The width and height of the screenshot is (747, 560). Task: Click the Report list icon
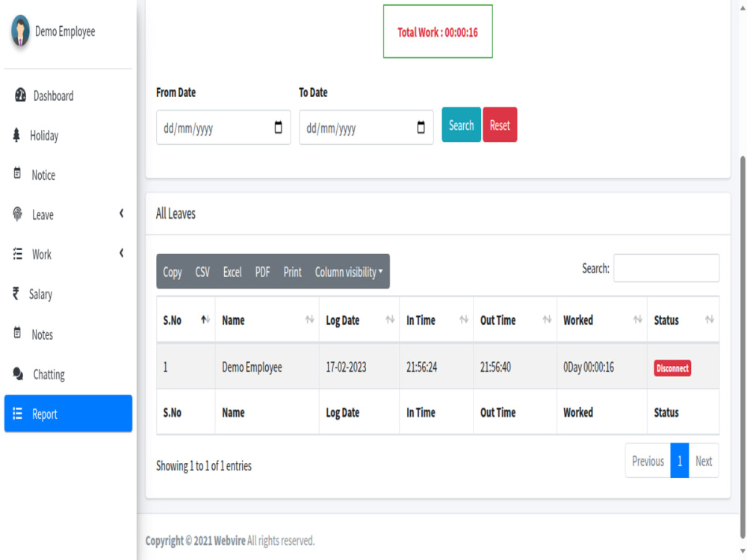(18, 414)
